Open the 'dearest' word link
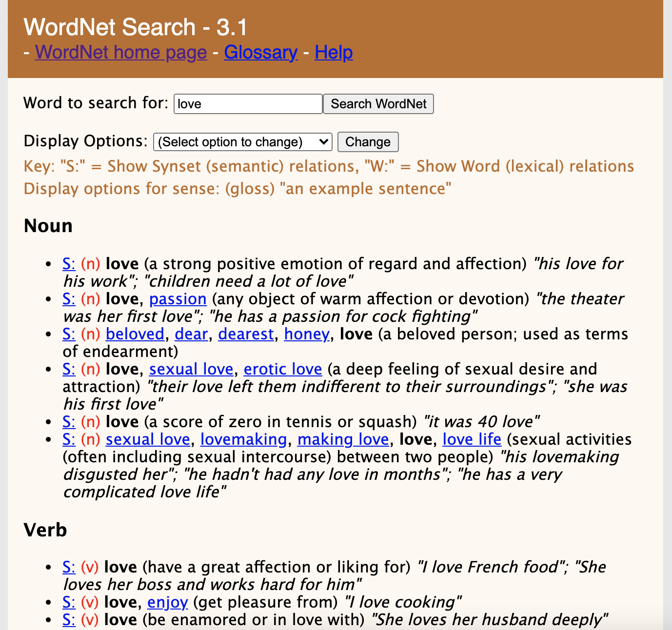 (246, 334)
